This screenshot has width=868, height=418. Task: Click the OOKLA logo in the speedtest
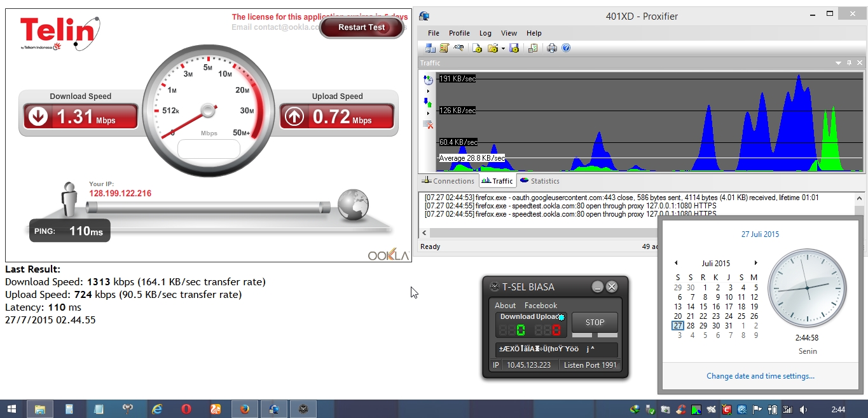tap(389, 255)
